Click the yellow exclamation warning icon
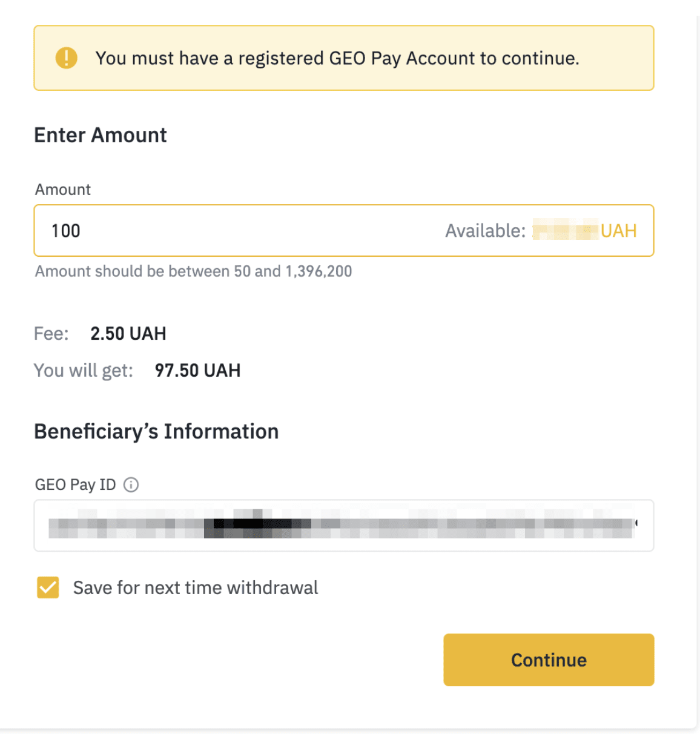Image resolution: width=700 pixels, height=734 pixels. [x=67, y=58]
